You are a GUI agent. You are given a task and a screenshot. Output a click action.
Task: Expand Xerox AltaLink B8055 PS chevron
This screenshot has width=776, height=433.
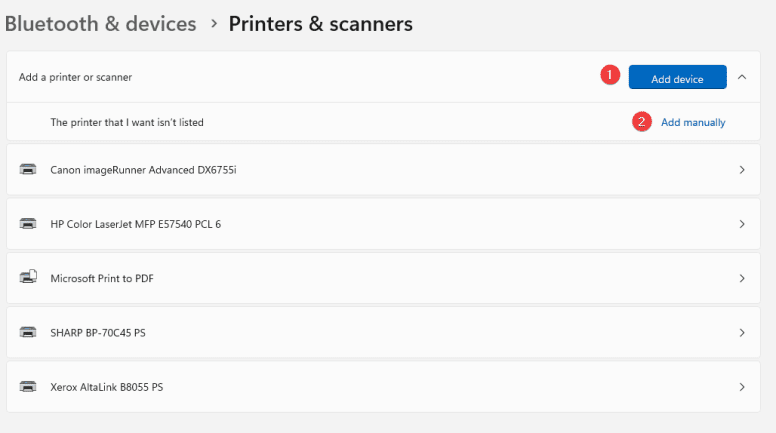[742, 386]
